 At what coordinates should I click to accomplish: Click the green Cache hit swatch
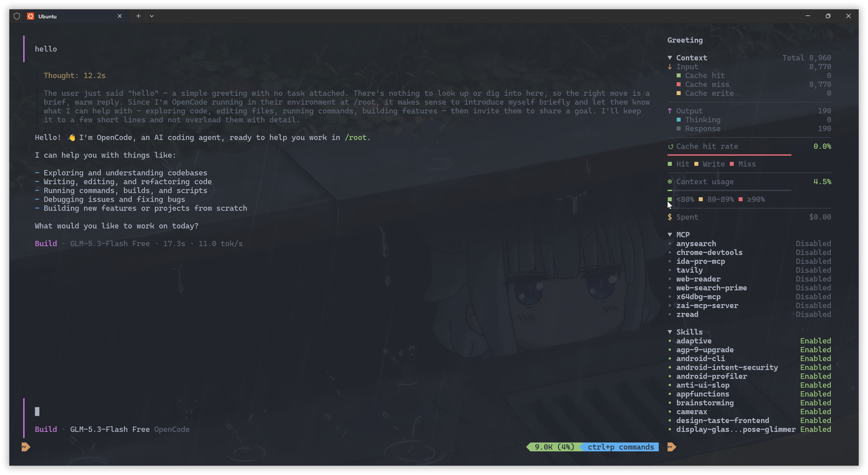click(679, 75)
